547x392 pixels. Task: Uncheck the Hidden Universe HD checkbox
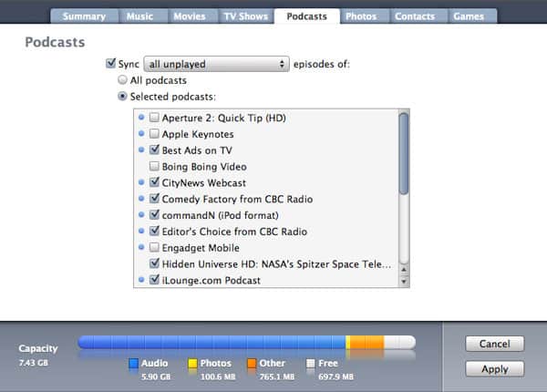(154, 263)
